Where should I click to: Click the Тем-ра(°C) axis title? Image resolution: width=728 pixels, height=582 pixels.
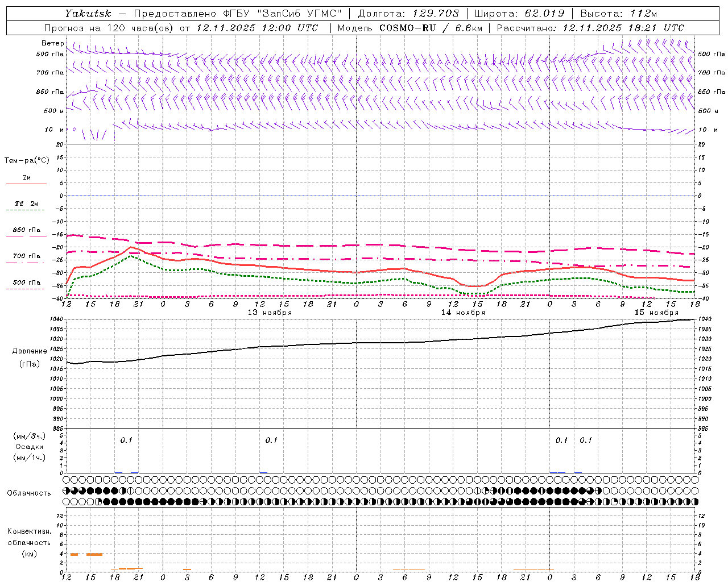tap(27, 160)
